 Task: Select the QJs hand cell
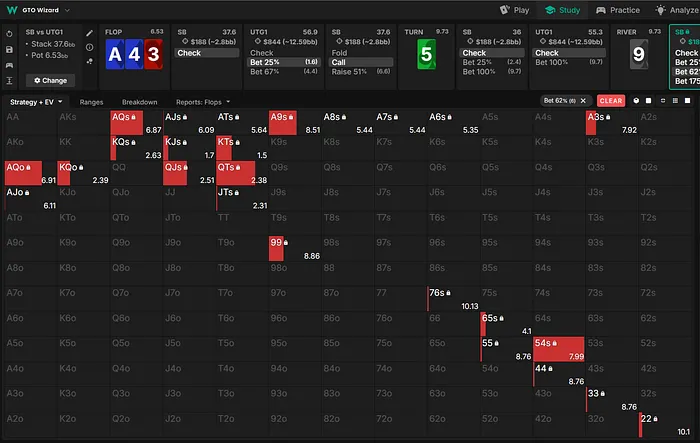189,173
